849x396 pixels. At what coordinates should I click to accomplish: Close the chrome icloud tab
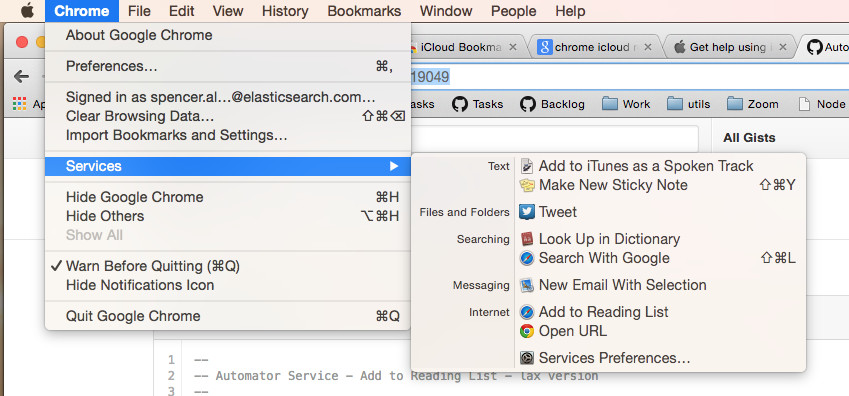pos(648,48)
